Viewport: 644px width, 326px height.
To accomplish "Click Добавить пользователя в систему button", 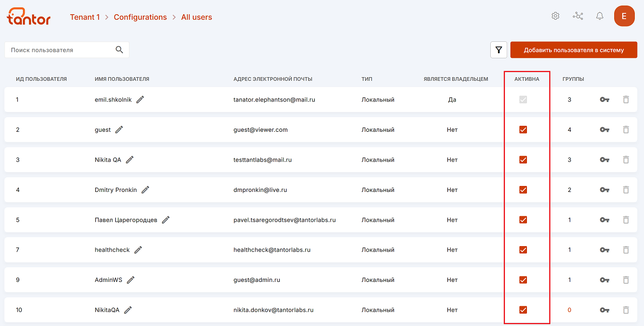I will coord(574,50).
